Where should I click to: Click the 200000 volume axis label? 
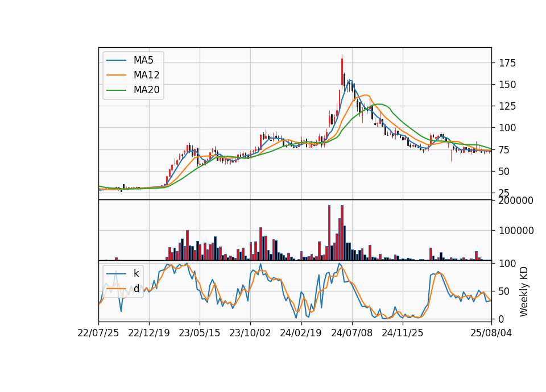516,201
